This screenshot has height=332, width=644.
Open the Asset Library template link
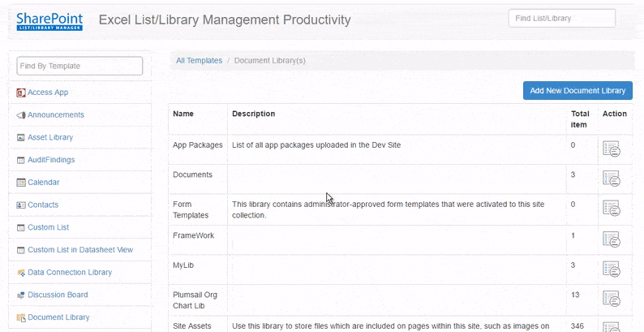50,137
